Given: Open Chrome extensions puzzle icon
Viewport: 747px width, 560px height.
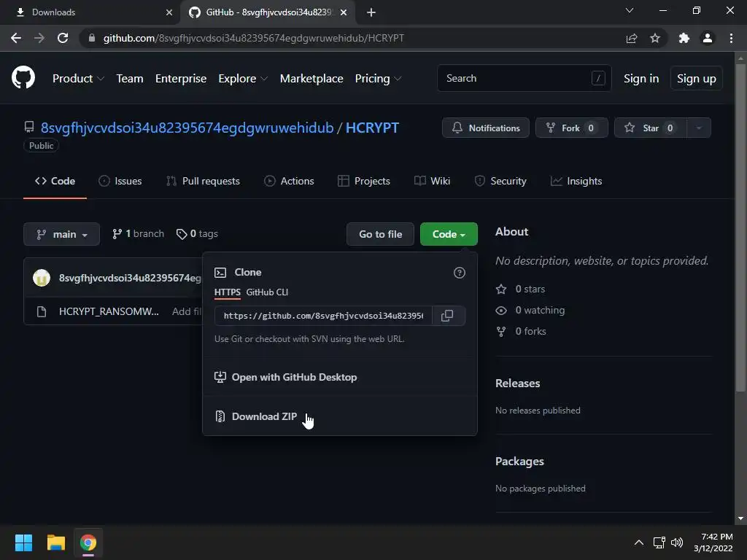Looking at the screenshot, I should [684, 38].
